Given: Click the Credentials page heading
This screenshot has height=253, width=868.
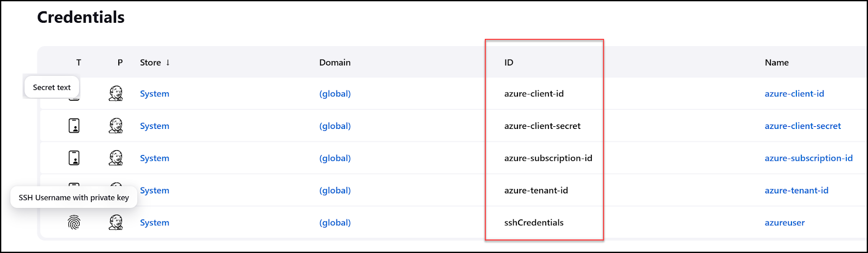Looking at the screenshot, I should coord(81,17).
